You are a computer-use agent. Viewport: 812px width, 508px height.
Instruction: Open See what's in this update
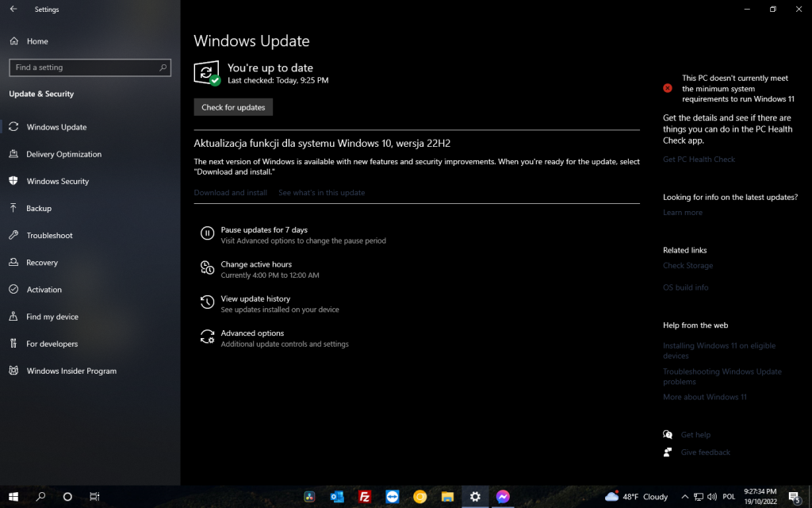click(x=321, y=192)
